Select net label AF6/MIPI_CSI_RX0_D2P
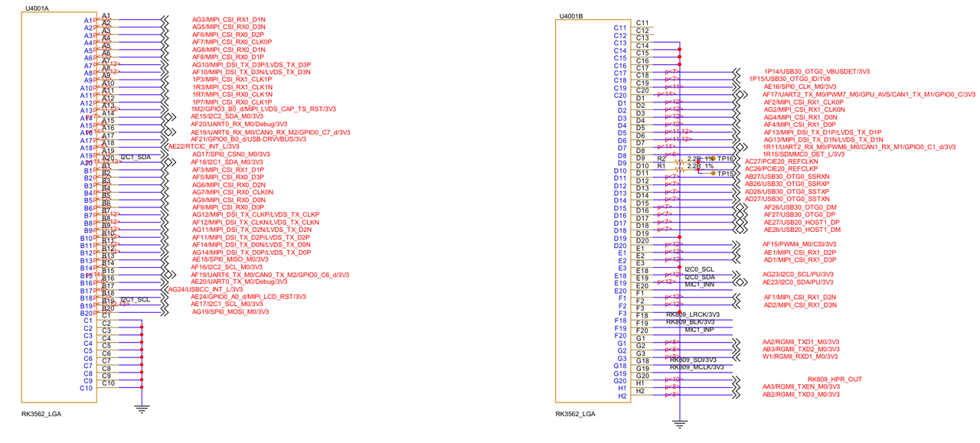This screenshot has width=980, height=443. coord(228,34)
